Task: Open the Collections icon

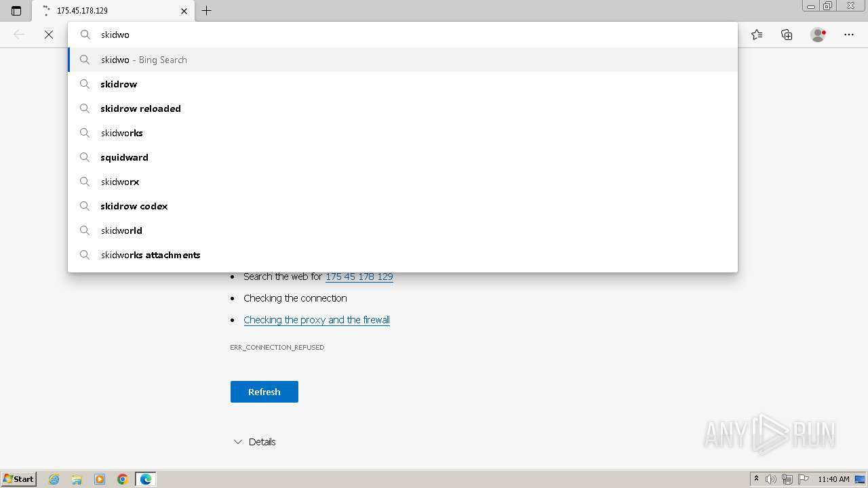Action: (787, 35)
